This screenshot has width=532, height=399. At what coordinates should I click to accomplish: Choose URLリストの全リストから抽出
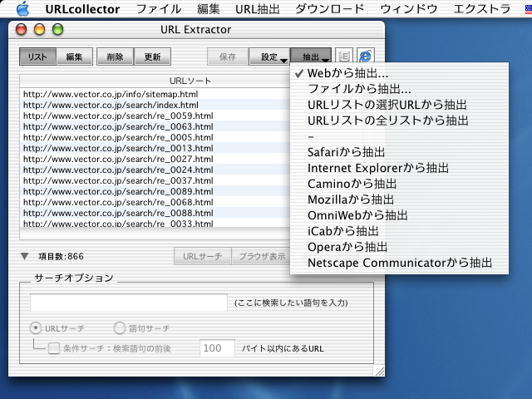pyautogui.click(x=399, y=121)
